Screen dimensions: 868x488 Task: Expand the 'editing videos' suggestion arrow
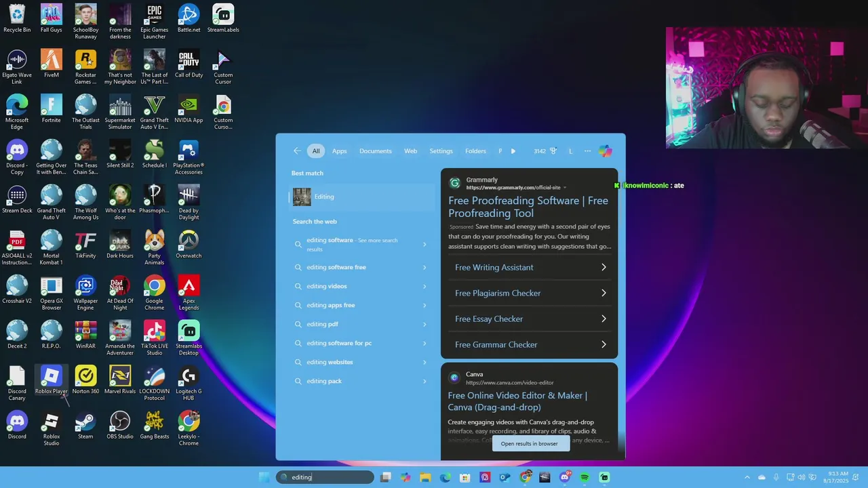point(425,287)
